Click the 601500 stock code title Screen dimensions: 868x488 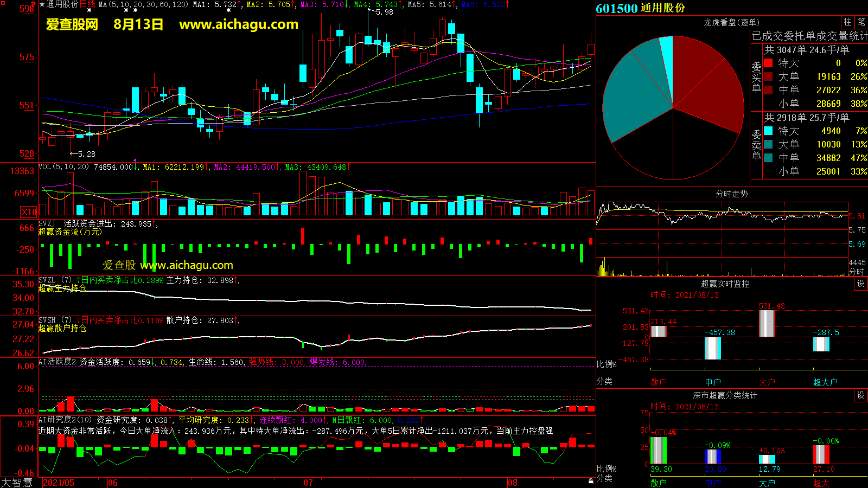[616, 8]
